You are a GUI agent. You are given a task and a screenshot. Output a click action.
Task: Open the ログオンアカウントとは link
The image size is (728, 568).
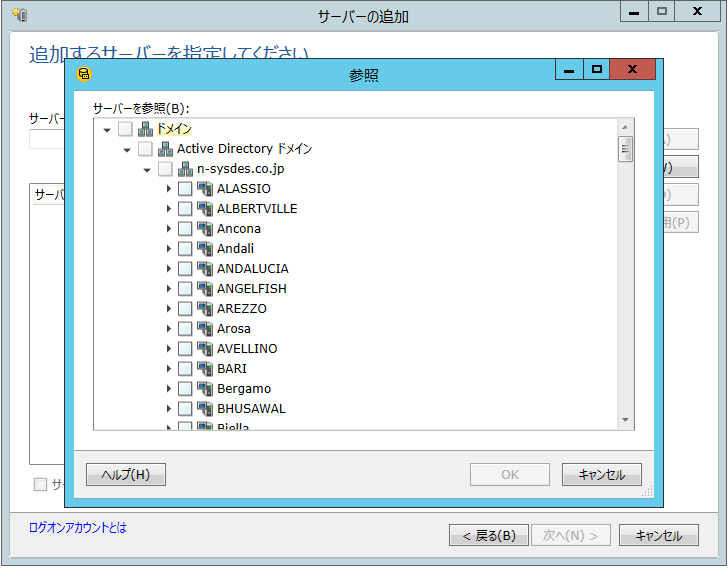[78, 527]
